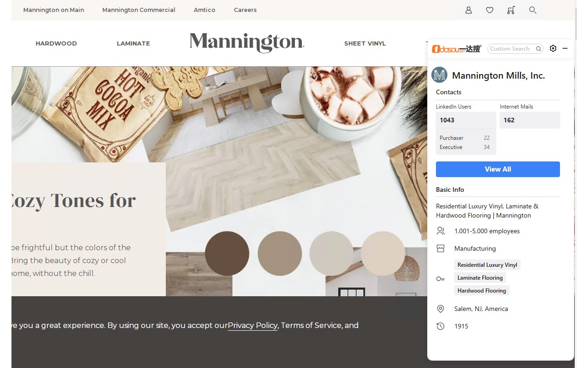
Task: Select the light cream color swatch
Action: [x=383, y=253]
